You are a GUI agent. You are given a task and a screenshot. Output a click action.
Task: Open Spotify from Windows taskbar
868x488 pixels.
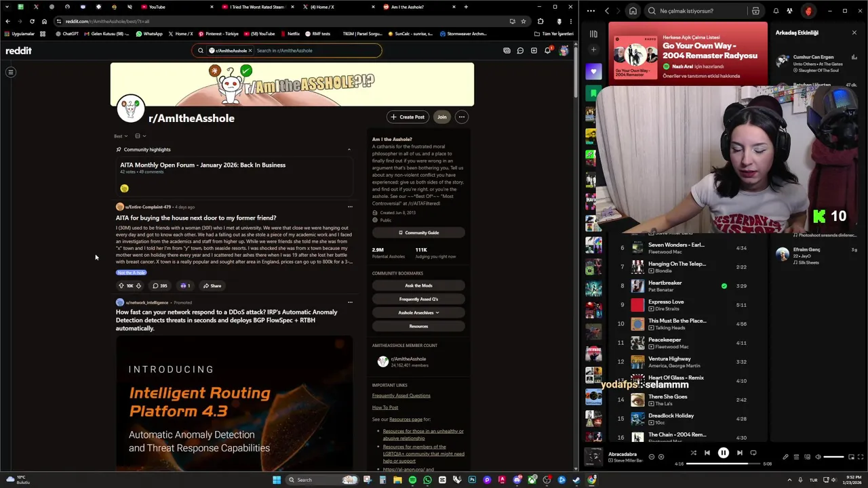pos(412,480)
